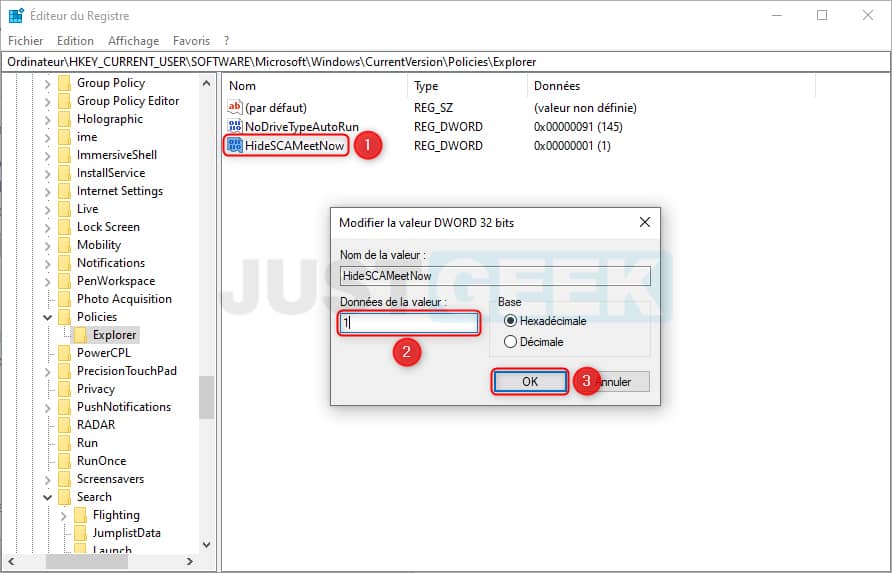Open the Favoris menu
Image resolution: width=892 pixels, height=573 pixels.
tap(191, 41)
